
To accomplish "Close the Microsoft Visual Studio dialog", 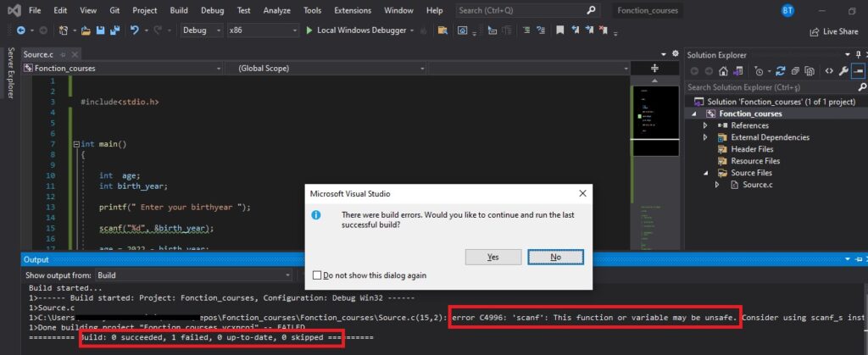I will pos(582,193).
